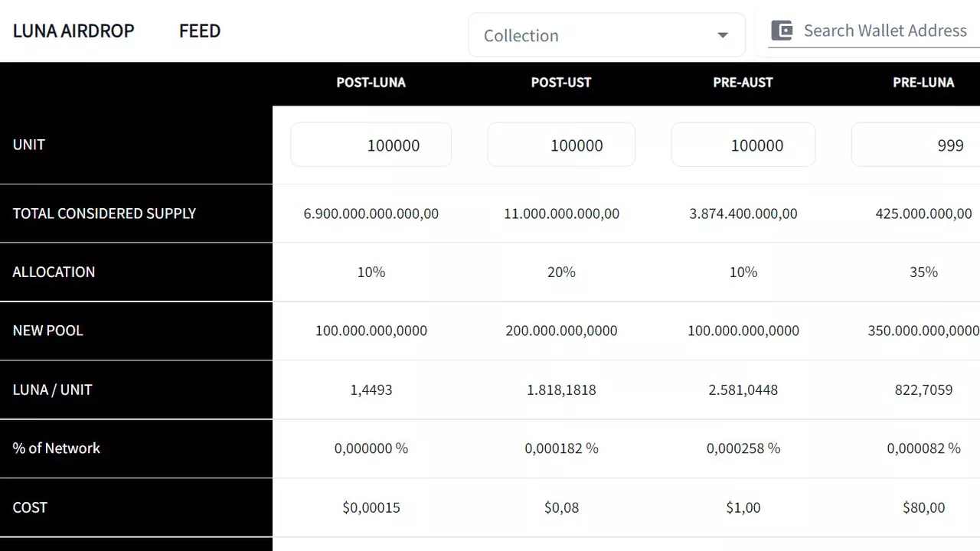Open the Collection combo box

point(606,35)
